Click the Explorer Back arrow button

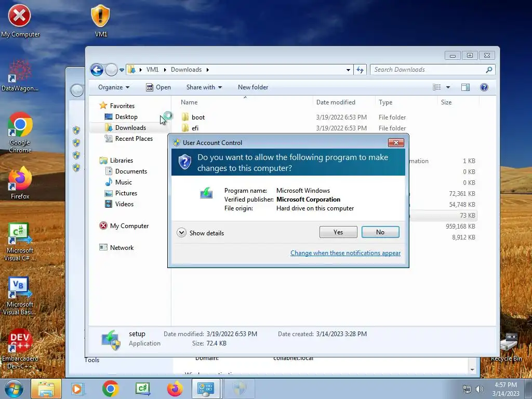click(97, 70)
